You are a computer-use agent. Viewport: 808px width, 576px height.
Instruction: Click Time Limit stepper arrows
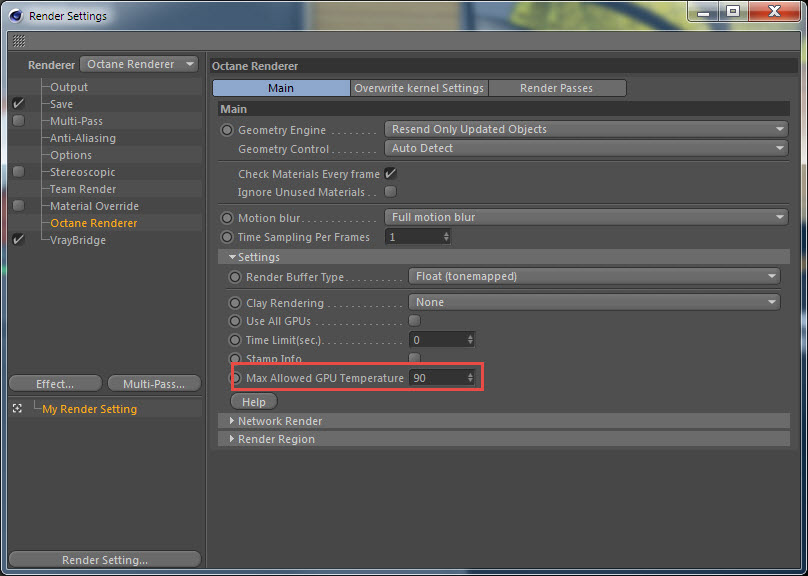pos(470,340)
